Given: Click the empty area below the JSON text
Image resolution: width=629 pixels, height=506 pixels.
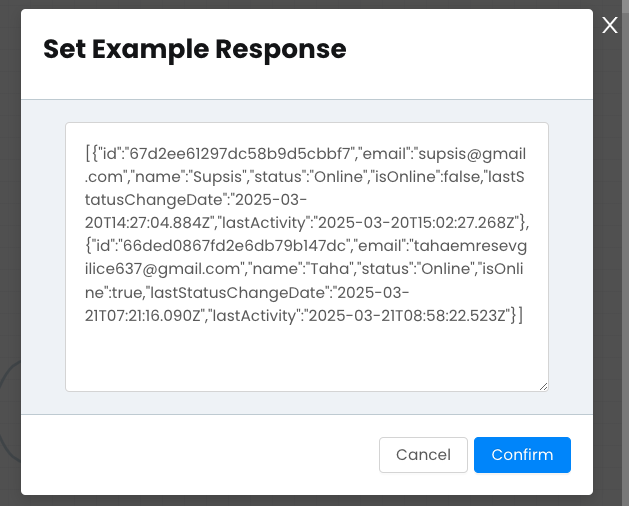Looking at the screenshot, I should (x=307, y=357).
